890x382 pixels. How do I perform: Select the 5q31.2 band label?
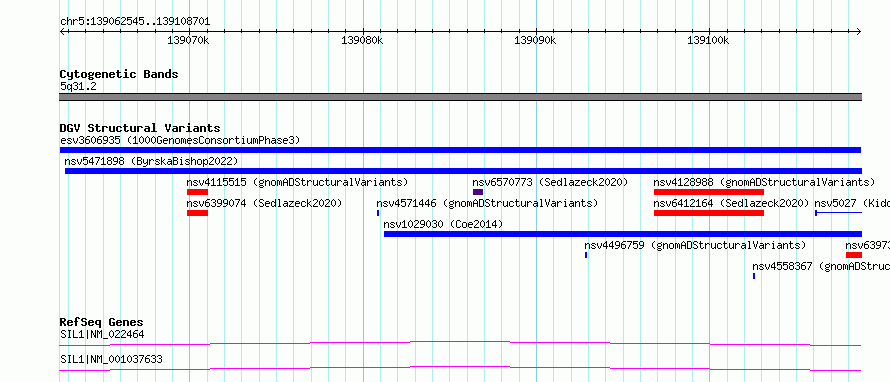point(78,86)
